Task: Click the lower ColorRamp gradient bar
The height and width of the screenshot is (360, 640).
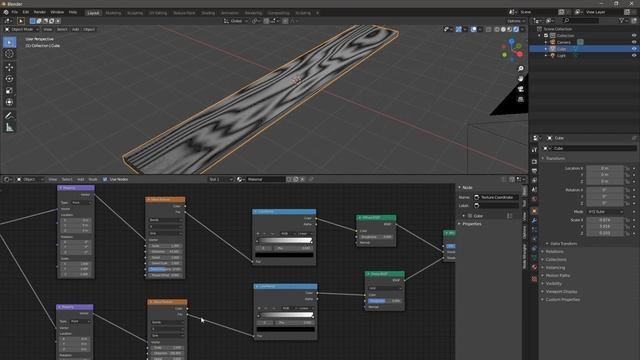Action: [286, 315]
